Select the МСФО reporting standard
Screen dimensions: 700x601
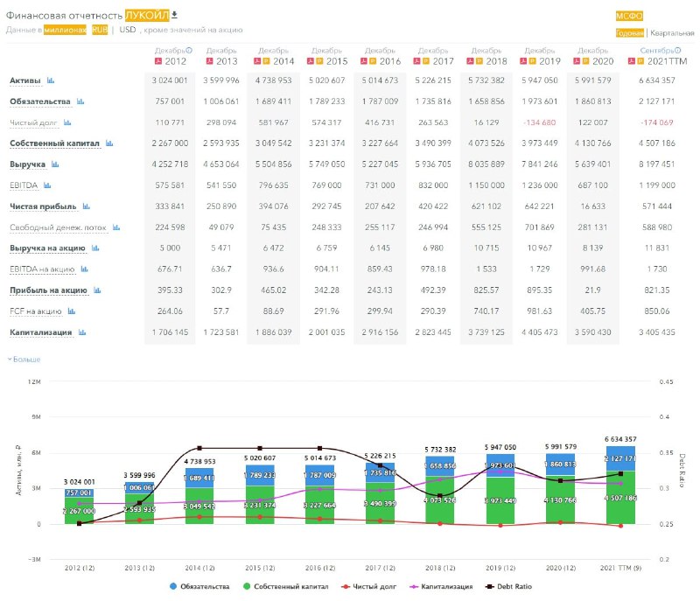coord(629,16)
